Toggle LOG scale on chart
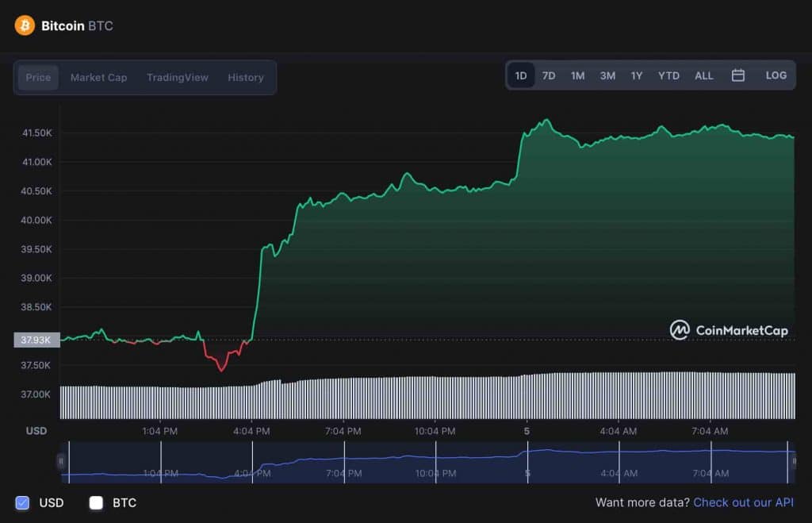 click(x=776, y=75)
